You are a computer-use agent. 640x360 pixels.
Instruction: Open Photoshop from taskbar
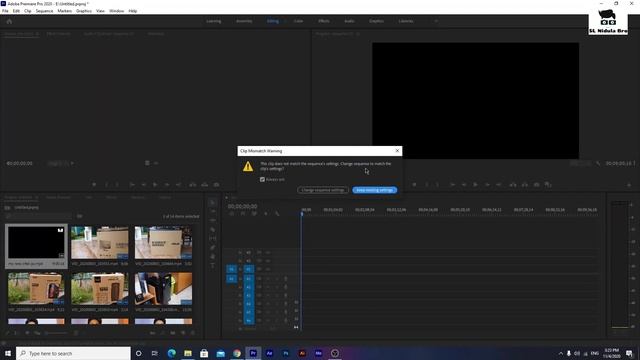[x=286, y=353]
